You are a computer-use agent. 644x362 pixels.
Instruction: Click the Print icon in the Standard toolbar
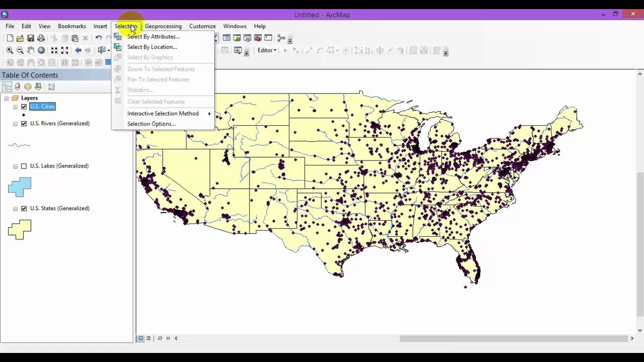[x=41, y=38]
